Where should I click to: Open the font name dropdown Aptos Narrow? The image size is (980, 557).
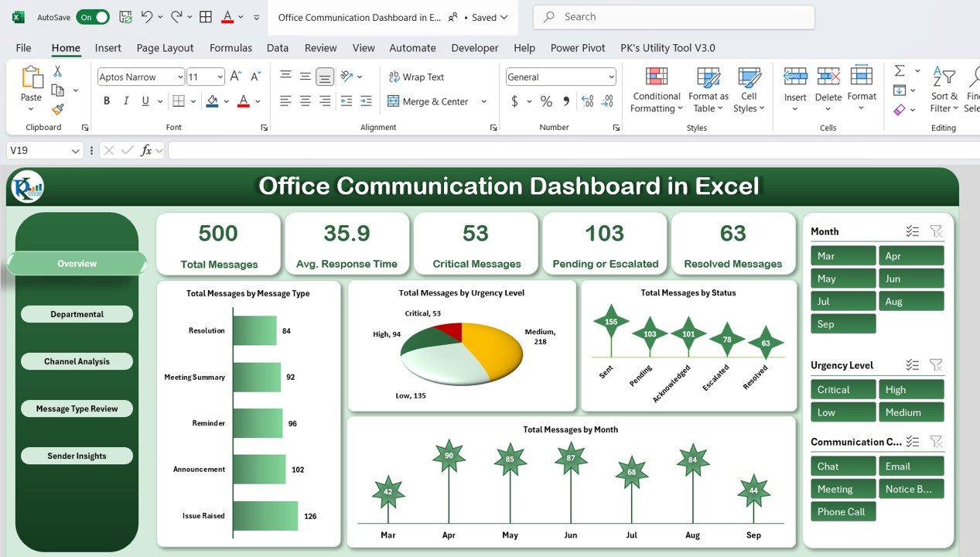(x=179, y=77)
